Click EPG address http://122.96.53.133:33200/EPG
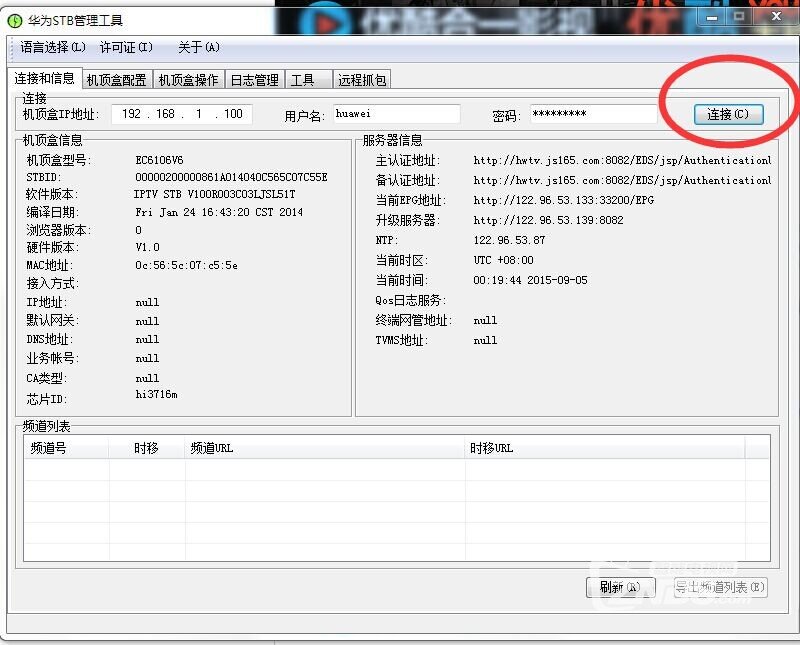The image size is (800, 645). [x=563, y=201]
